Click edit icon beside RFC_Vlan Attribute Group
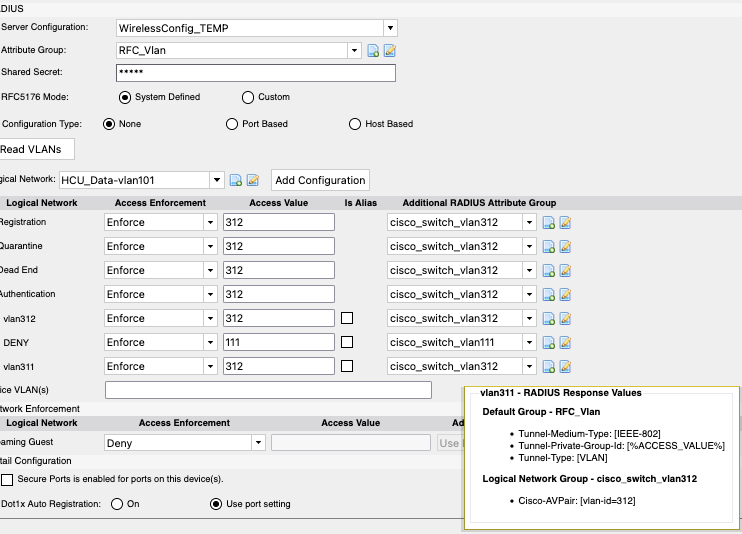Image resolution: width=742 pixels, height=534 pixels. click(x=390, y=51)
